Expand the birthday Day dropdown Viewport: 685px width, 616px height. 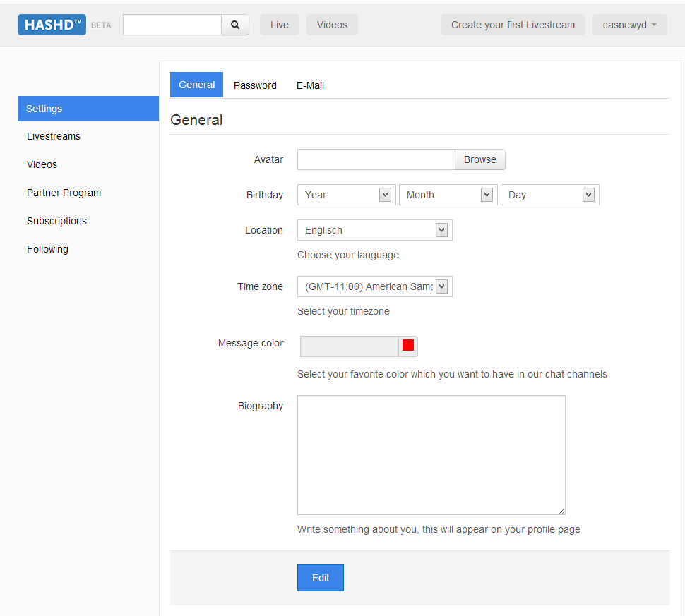click(549, 195)
